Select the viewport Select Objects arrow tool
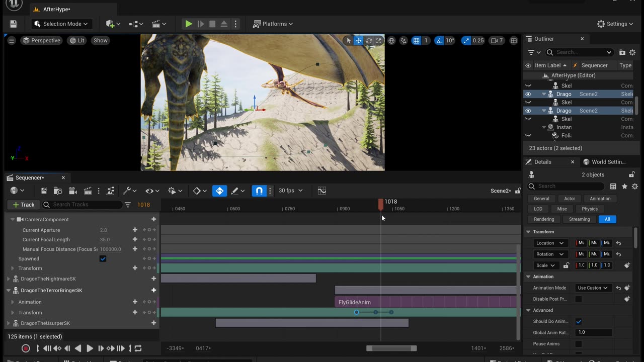 pyautogui.click(x=348, y=40)
